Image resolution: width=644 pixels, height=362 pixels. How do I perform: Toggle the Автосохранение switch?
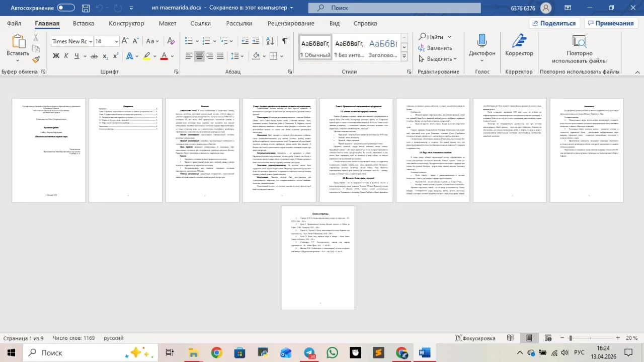(x=66, y=8)
